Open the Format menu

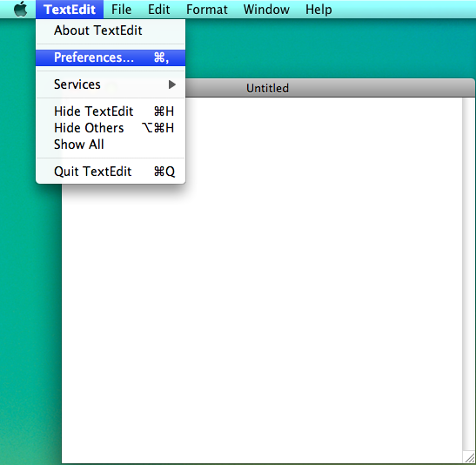(x=207, y=10)
